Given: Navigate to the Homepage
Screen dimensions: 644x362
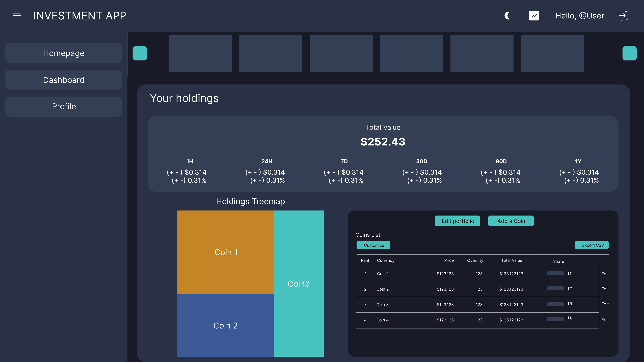Looking at the screenshot, I should tap(64, 53).
